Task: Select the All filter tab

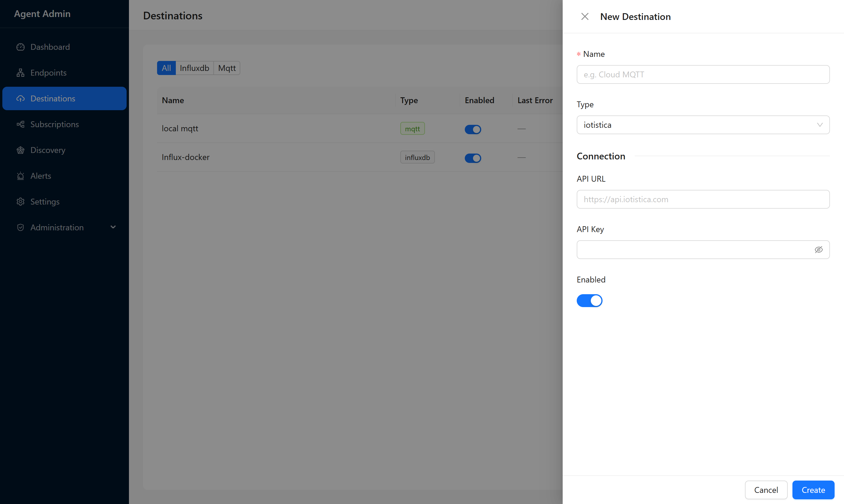Action: click(x=166, y=68)
